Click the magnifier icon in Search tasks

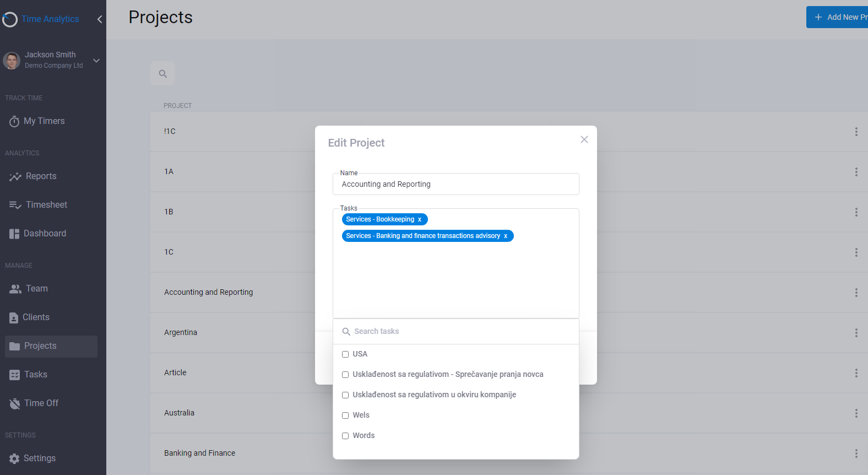[346, 332]
